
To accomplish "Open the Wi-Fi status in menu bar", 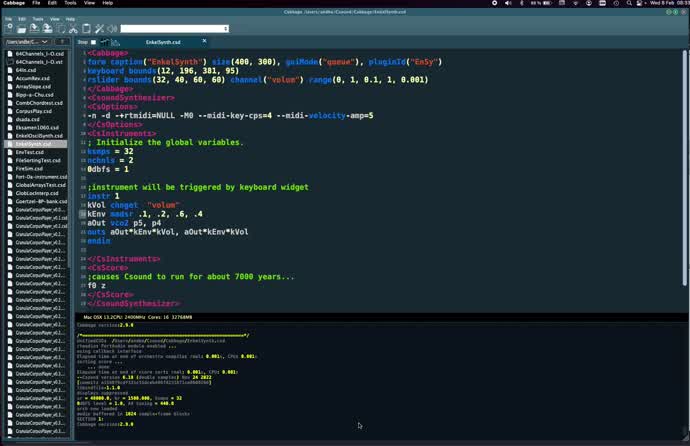I will point(575,3).
